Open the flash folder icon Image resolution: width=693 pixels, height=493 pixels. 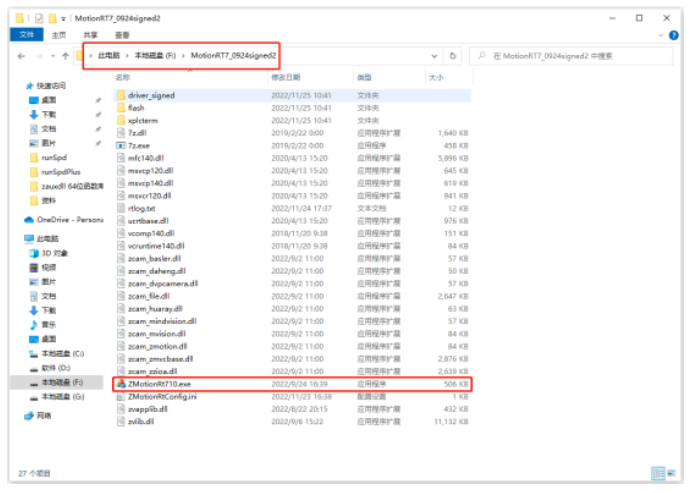[x=121, y=108]
